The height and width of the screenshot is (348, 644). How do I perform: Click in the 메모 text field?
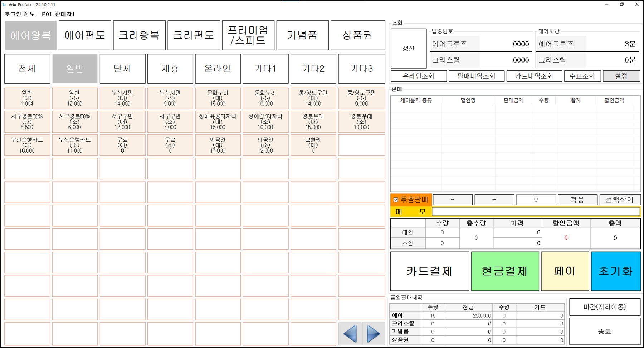[536, 212]
